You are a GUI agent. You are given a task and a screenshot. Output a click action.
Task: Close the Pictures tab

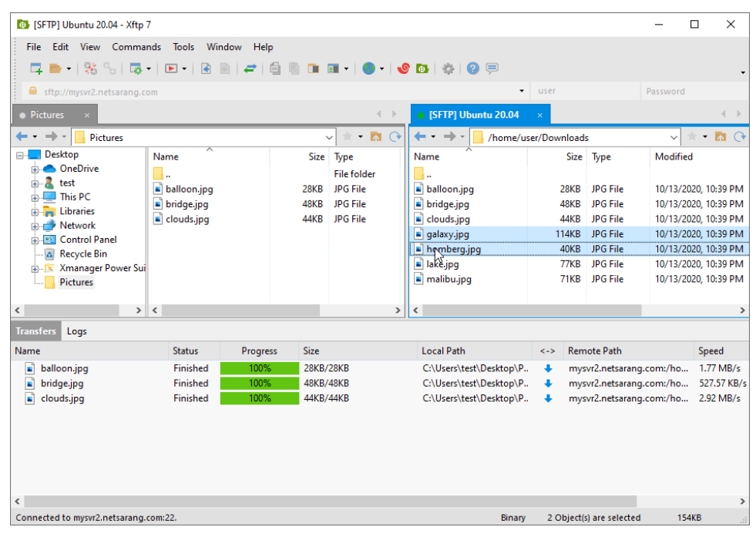click(x=87, y=116)
